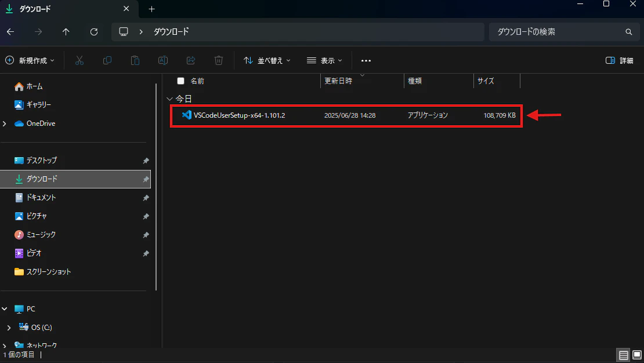The image size is (644, 363).
Task: Maximize the File Explorer window
Action: click(x=606, y=3)
